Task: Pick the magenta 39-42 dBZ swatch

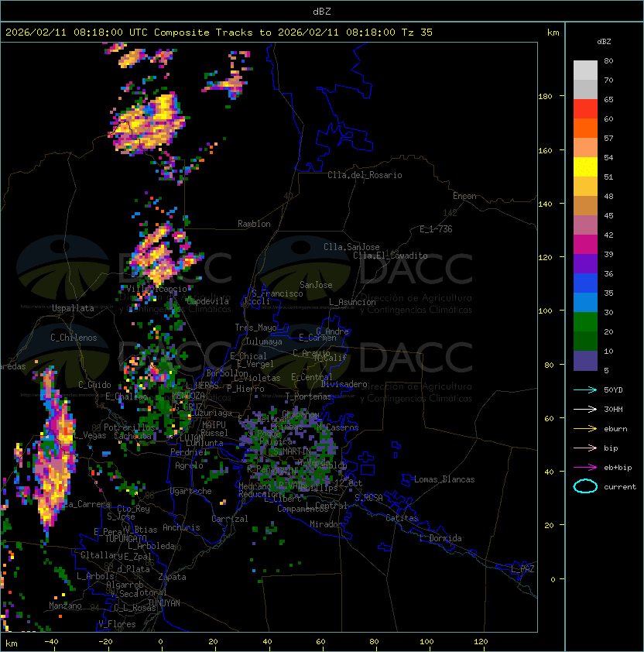Action: [585, 245]
